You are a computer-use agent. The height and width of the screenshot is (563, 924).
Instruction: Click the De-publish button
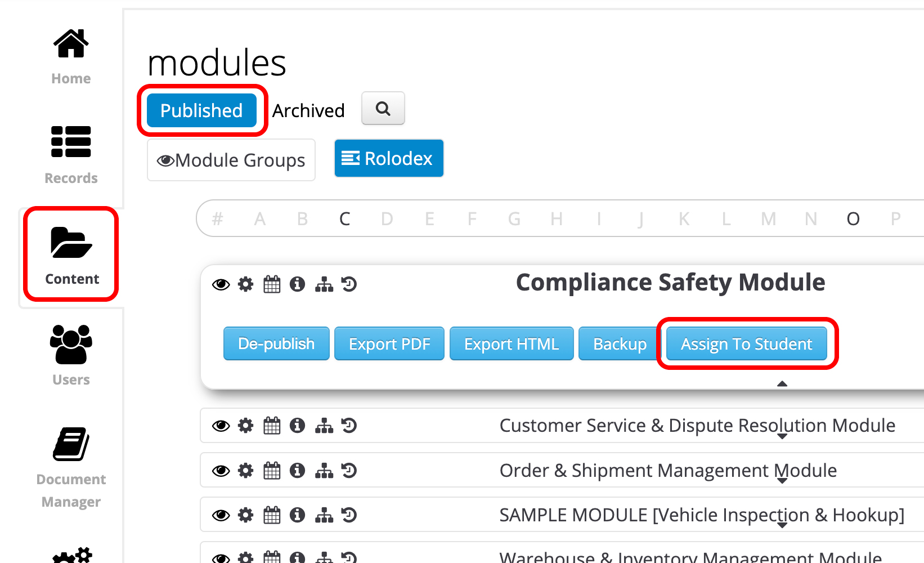pos(276,343)
